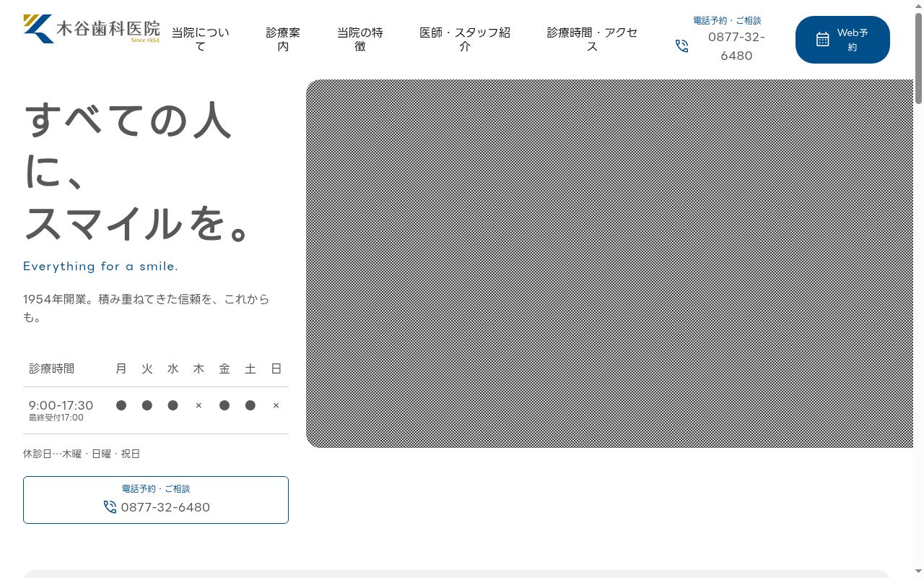Click the phone icon beside the lower 0877-32-6480
The image size is (924, 578).
click(x=110, y=507)
